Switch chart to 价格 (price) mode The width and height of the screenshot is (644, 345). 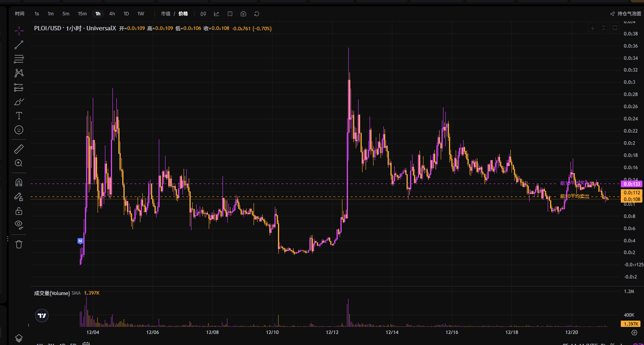click(183, 13)
